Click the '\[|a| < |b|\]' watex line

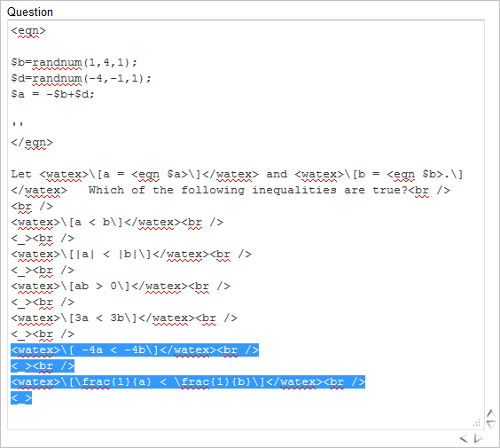click(x=131, y=254)
